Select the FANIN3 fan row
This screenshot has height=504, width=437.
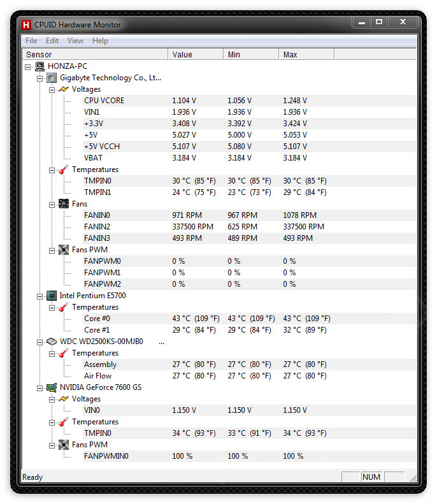click(x=249, y=238)
